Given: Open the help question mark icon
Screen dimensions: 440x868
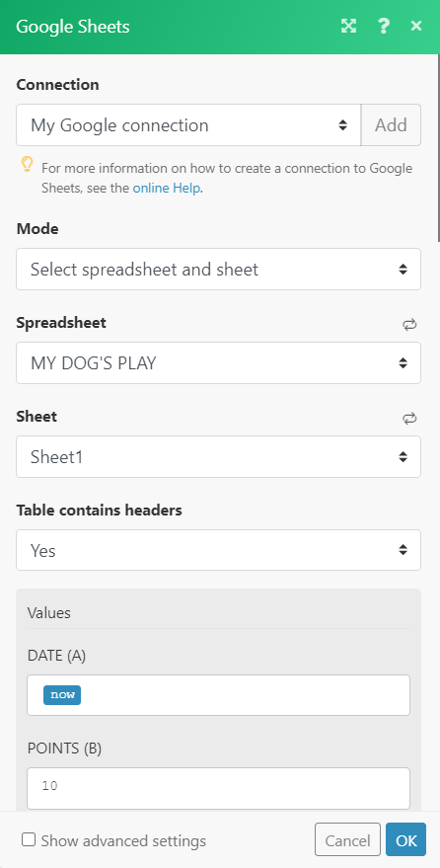Looking at the screenshot, I should [x=383, y=26].
